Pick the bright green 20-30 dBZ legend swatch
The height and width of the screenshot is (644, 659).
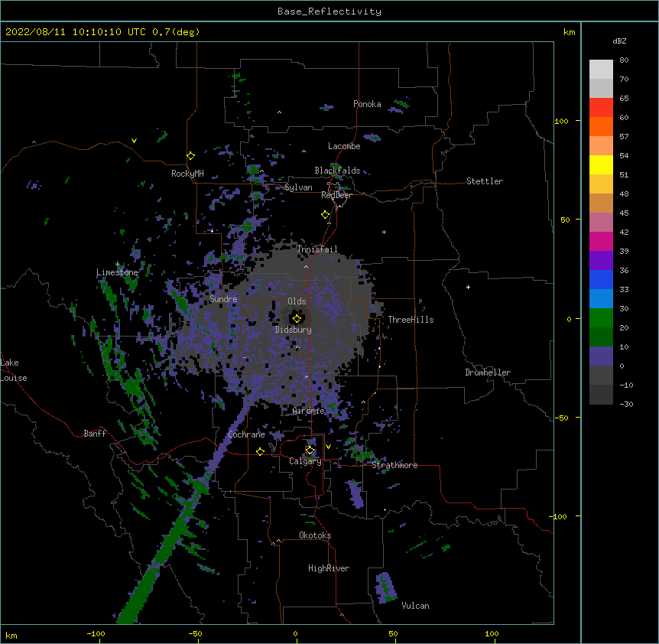pos(601,318)
